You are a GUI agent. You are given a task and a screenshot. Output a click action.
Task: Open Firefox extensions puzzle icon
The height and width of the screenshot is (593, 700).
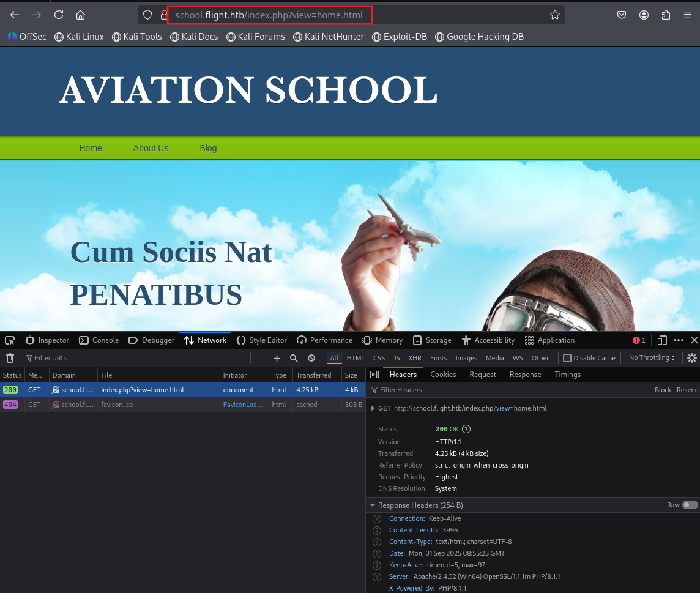[x=666, y=15]
